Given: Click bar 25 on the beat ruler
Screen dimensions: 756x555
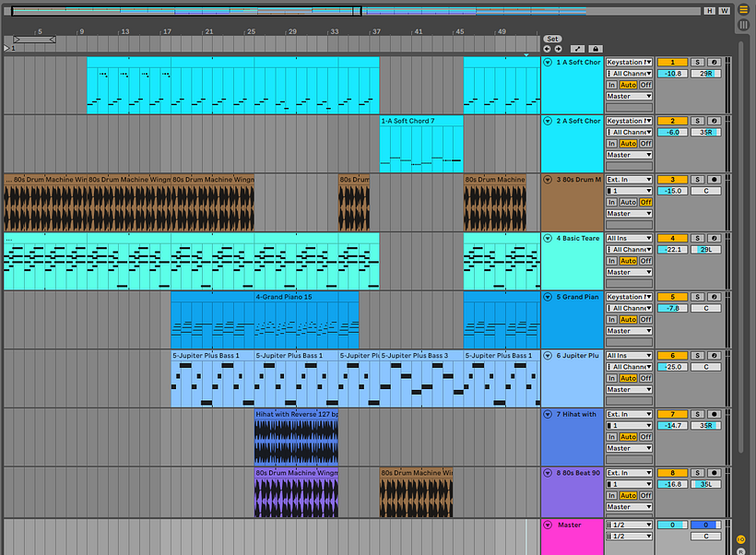Looking at the screenshot, I should tap(251, 31).
